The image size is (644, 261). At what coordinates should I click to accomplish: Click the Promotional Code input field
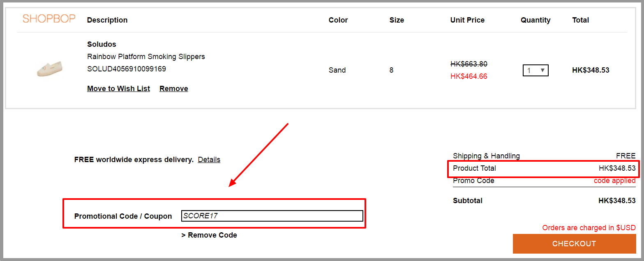pos(272,216)
